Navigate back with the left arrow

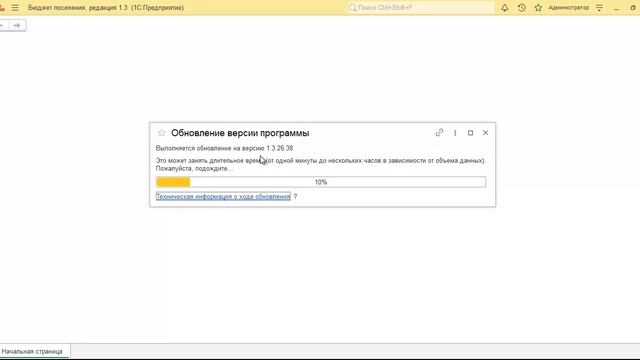click(3, 25)
